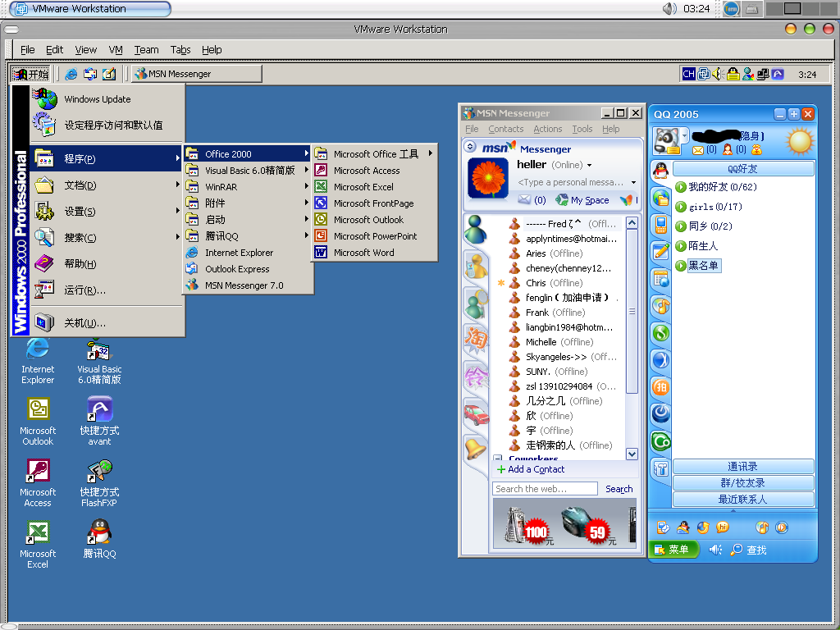Select the 腾讯QQ penguin desktop icon

(99, 539)
